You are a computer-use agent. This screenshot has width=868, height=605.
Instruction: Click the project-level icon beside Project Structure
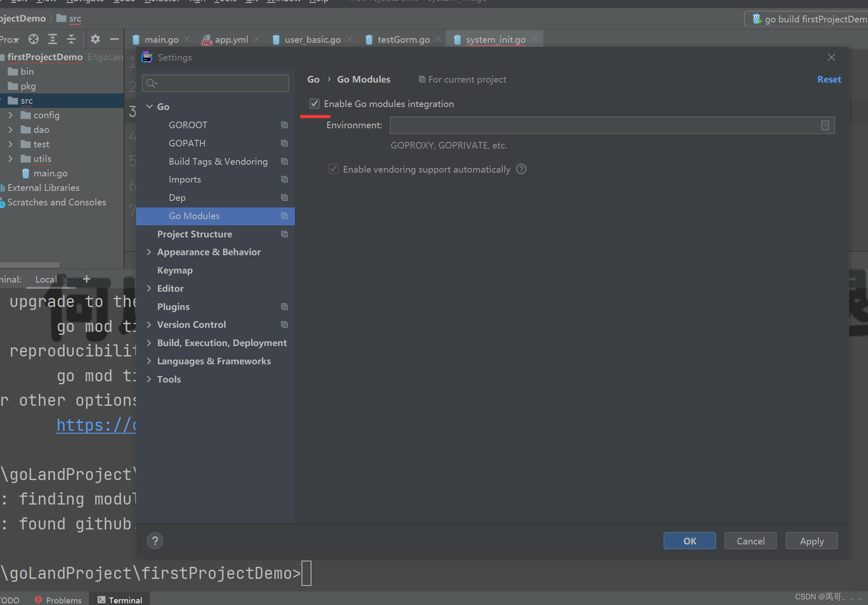pyautogui.click(x=284, y=234)
